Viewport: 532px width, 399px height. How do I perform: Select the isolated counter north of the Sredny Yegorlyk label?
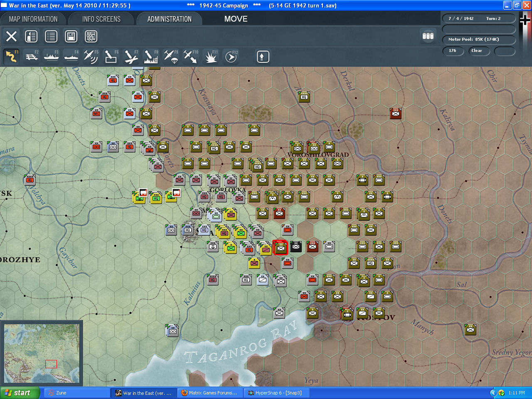tap(470, 330)
